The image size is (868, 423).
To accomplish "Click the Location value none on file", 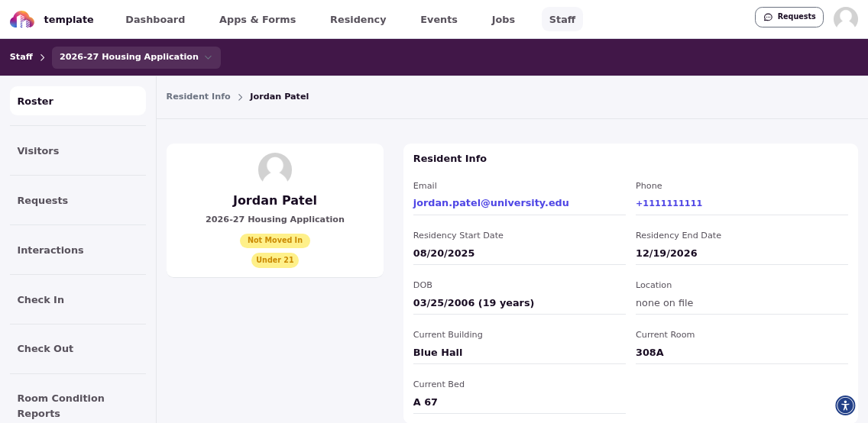I will pos(664,303).
